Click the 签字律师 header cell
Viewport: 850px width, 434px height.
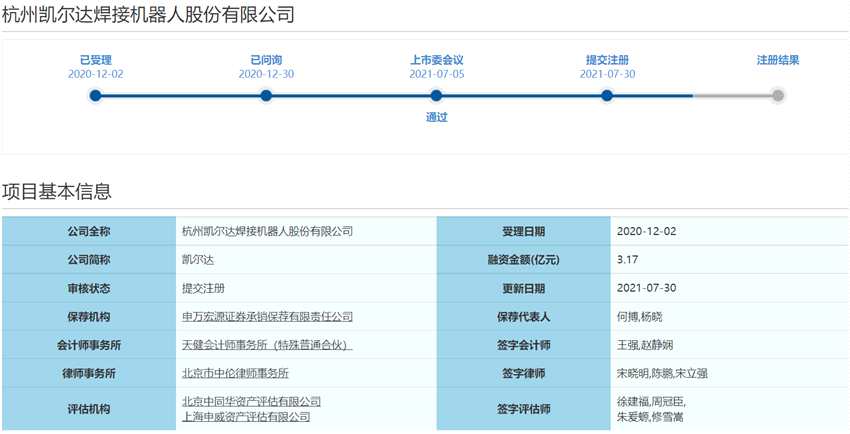pyautogui.click(x=524, y=373)
